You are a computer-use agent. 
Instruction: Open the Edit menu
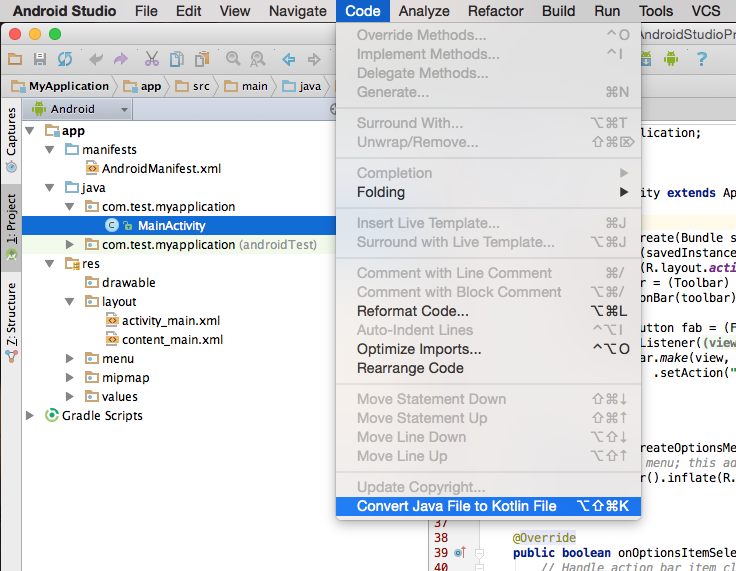[x=189, y=11]
